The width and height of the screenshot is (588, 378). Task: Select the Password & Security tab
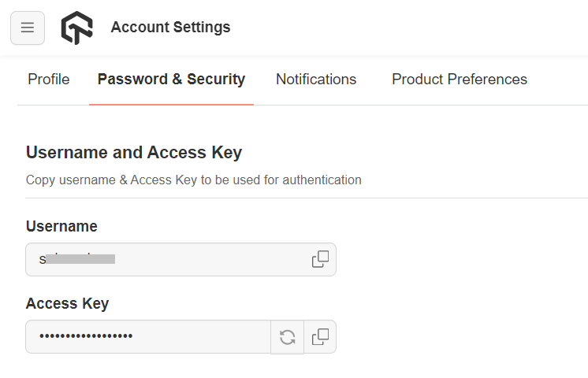[x=171, y=80]
